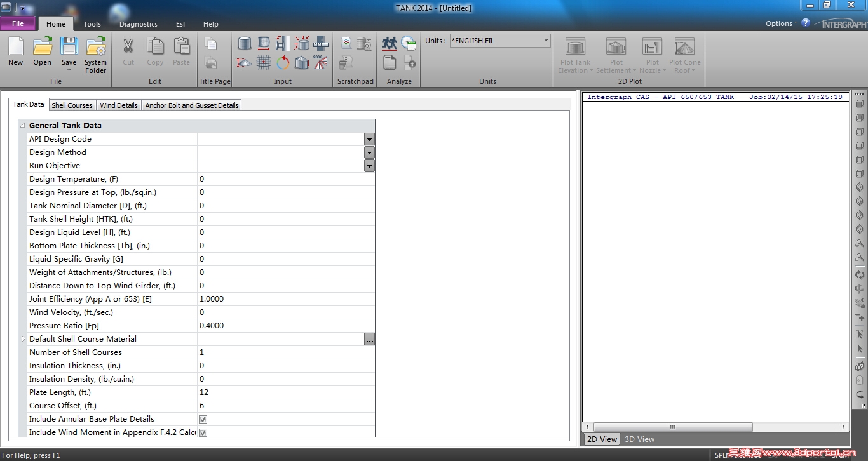This screenshot has width=868, height=461.
Task: Click the Cut scissors icon
Action: point(128,46)
